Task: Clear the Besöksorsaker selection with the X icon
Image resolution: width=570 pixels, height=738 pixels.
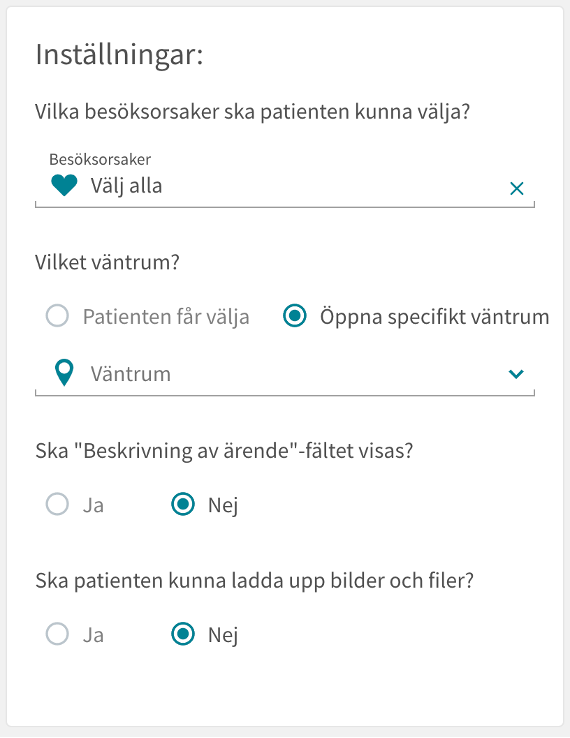Action: [x=517, y=188]
